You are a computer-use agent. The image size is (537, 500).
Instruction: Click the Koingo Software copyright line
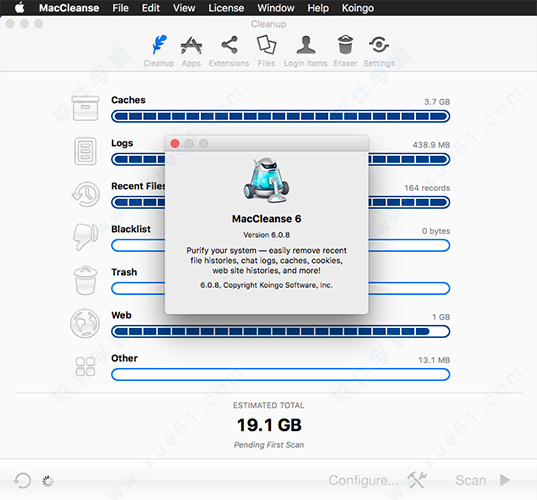pyautogui.click(x=266, y=285)
